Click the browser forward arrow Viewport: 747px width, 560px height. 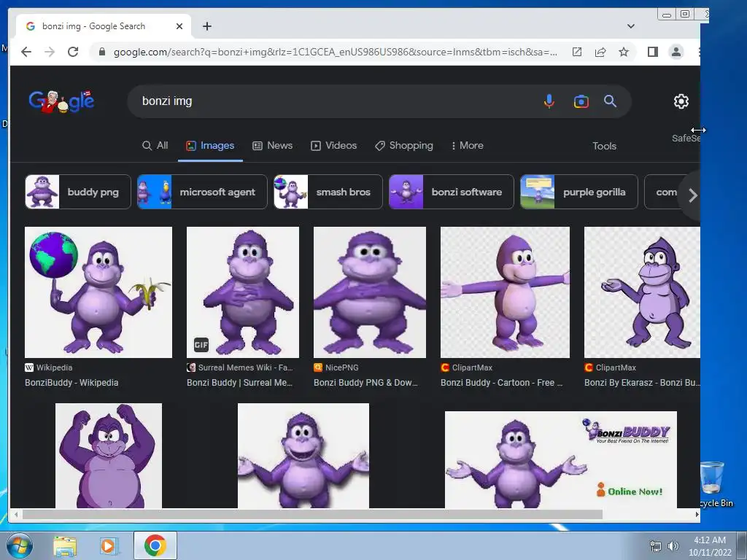coord(50,52)
